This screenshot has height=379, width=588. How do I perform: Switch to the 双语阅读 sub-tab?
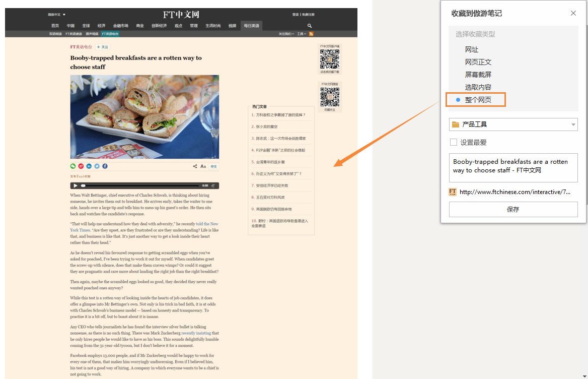(55, 34)
